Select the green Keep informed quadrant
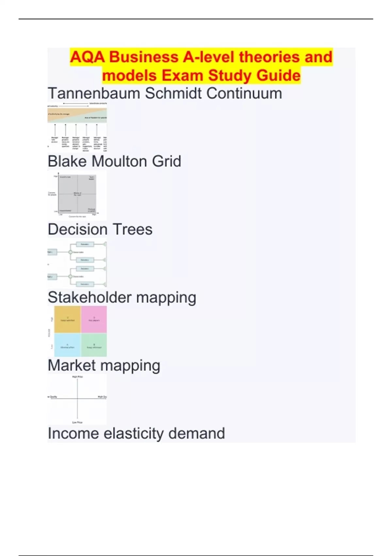This screenshot has height=556, width=392. (94, 345)
